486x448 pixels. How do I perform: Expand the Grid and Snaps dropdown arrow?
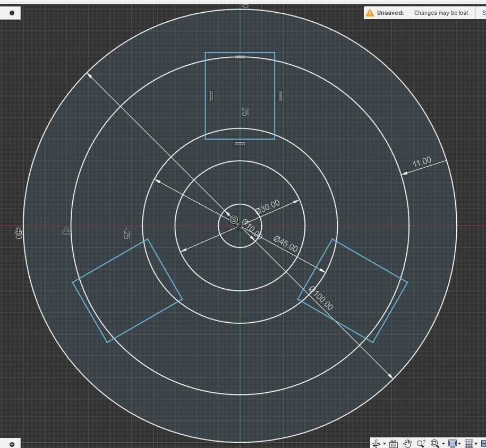[x=476, y=444]
